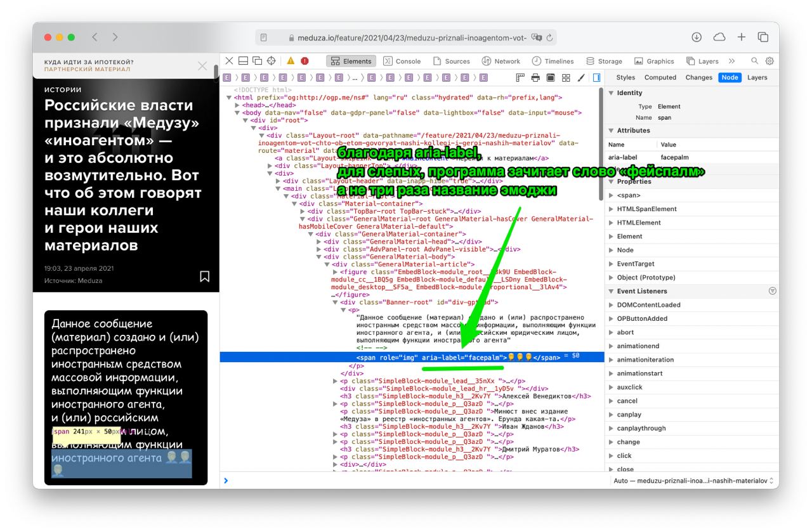Click the DOM tree vertical scrollbar
Viewport: 812px width, 532px height.
(601, 143)
